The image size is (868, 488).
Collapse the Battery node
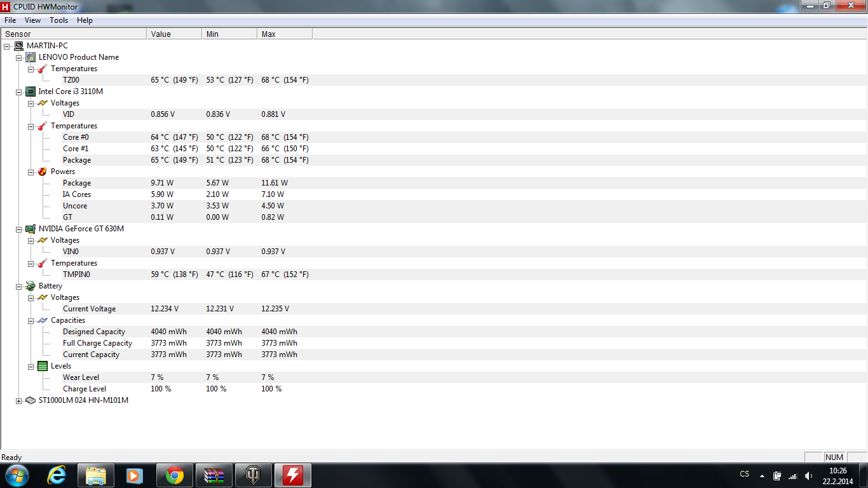point(18,286)
